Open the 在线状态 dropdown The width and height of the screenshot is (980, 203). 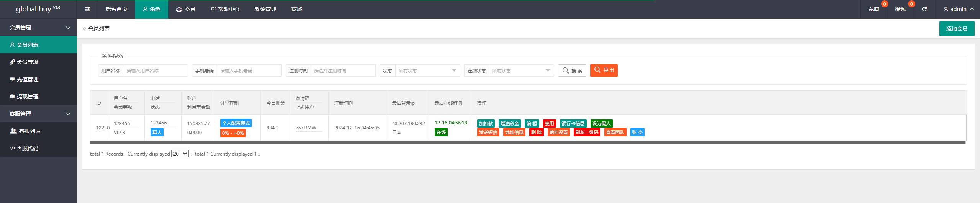point(521,70)
